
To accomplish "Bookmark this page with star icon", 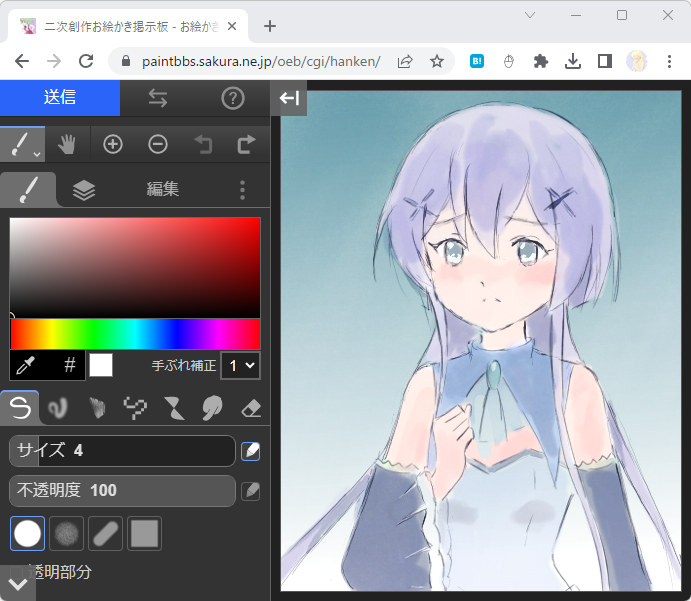I will [x=437, y=61].
